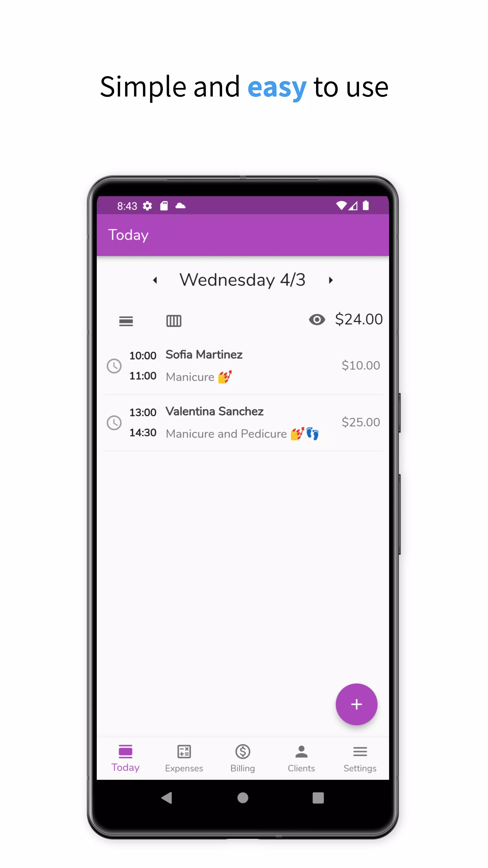Navigate to previous day with left arrow
The height and width of the screenshot is (868, 488).
[x=155, y=280]
